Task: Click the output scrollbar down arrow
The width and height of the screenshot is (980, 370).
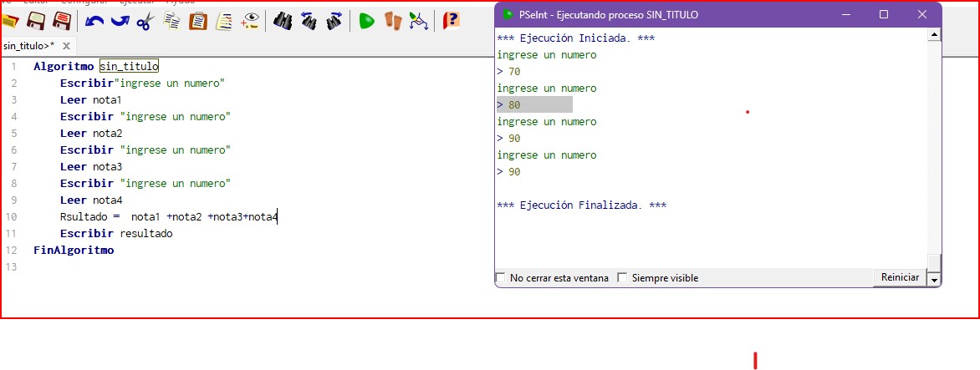Action: click(x=935, y=280)
